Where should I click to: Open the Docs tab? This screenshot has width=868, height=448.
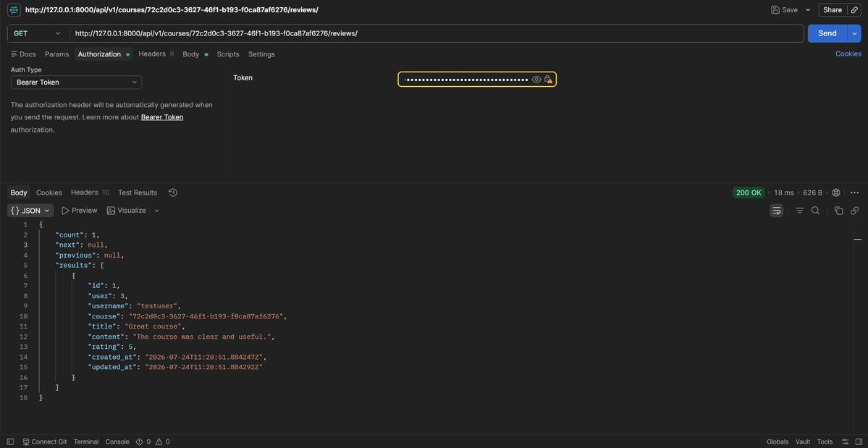(x=23, y=54)
